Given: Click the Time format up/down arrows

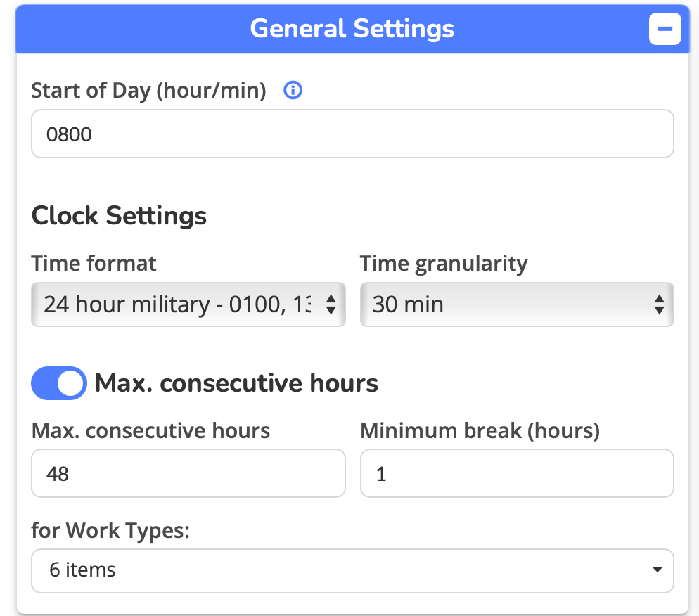Looking at the screenshot, I should click(331, 304).
